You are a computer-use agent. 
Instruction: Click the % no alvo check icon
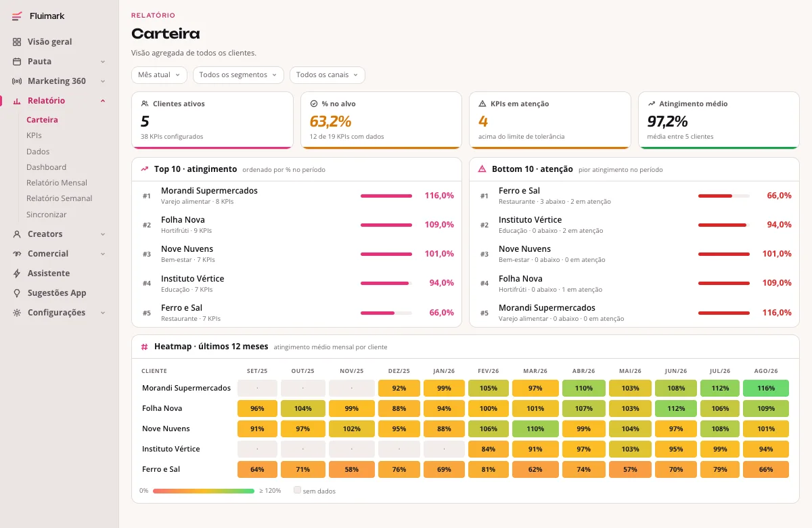pos(314,104)
